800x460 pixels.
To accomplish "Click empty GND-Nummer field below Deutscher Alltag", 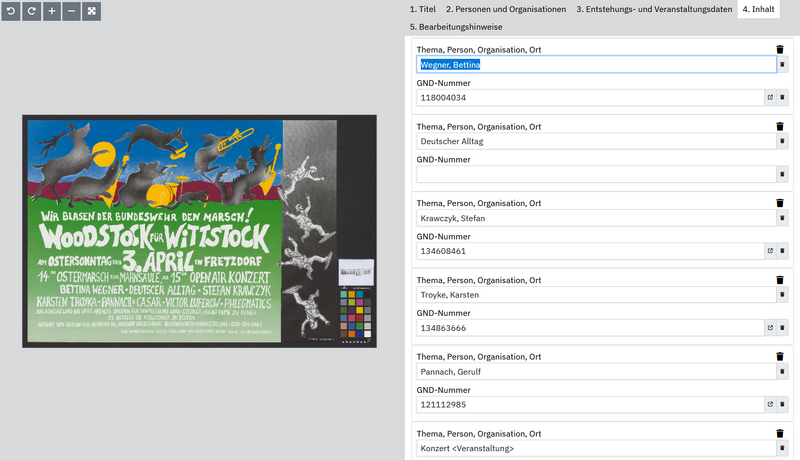I will click(x=596, y=174).
